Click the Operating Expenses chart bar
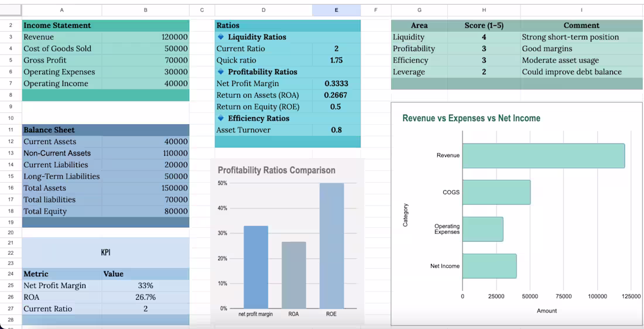The image size is (644, 329). (483, 229)
